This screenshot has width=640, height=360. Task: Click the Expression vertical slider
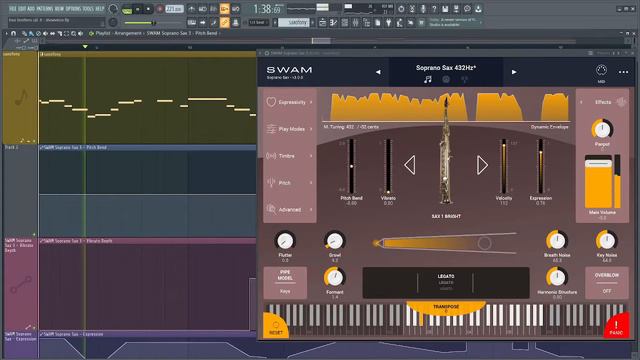tap(540, 166)
